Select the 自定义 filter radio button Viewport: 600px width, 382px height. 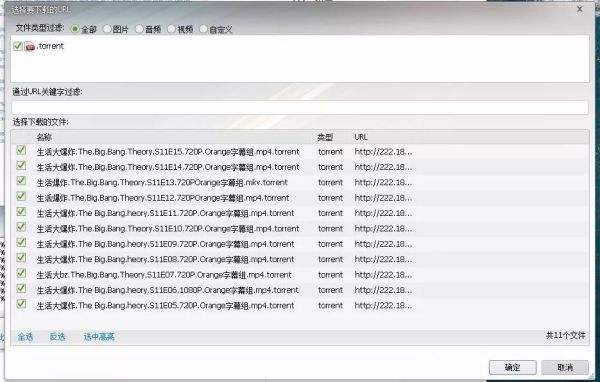point(204,29)
